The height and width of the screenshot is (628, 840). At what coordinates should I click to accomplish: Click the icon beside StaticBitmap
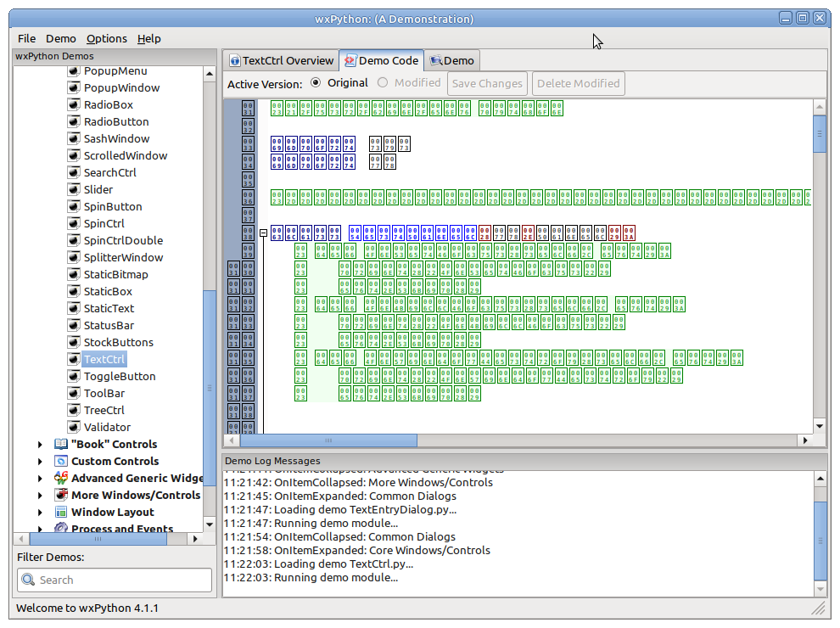click(x=74, y=274)
